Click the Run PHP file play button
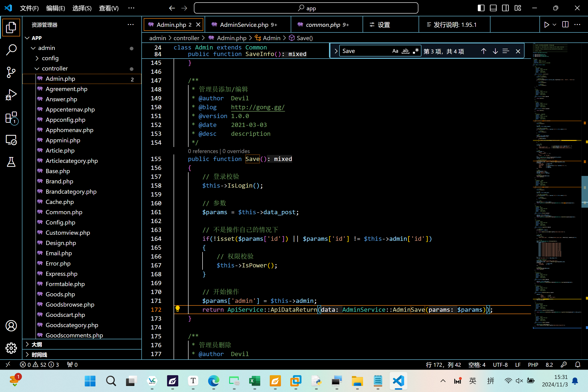 click(x=546, y=25)
